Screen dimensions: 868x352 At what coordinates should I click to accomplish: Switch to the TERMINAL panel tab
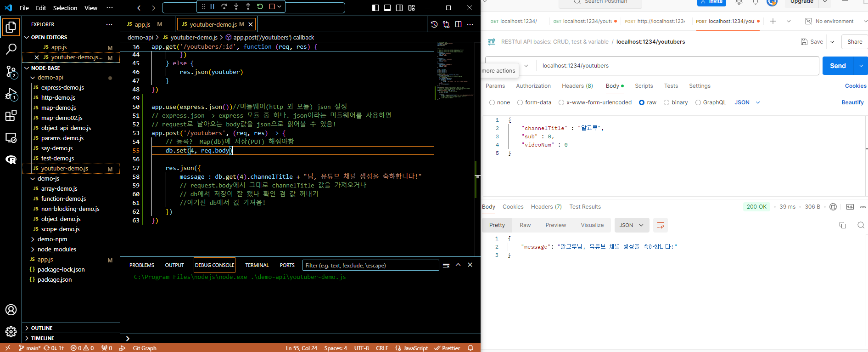pyautogui.click(x=257, y=266)
